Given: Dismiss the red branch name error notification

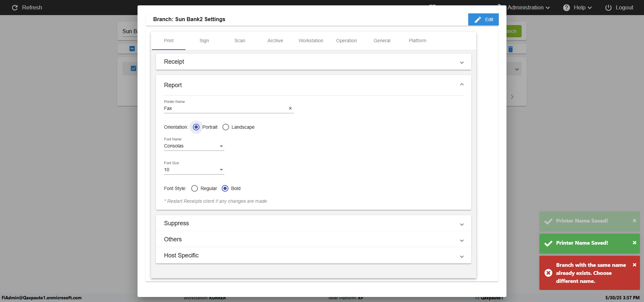Looking at the screenshot, I should pos(634,265).
